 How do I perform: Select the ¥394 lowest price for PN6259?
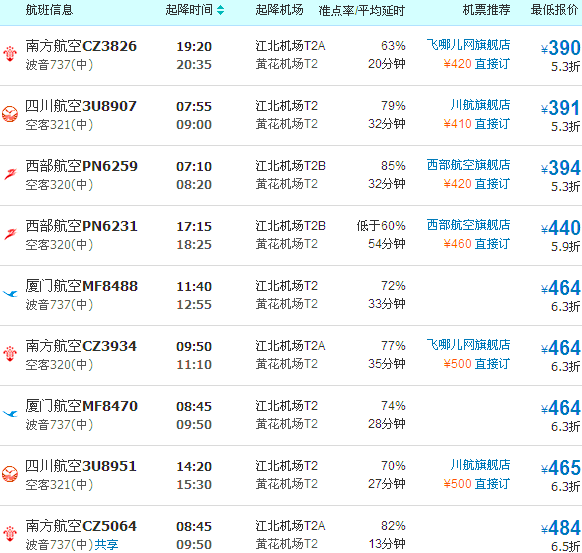[x=560, y=168]
